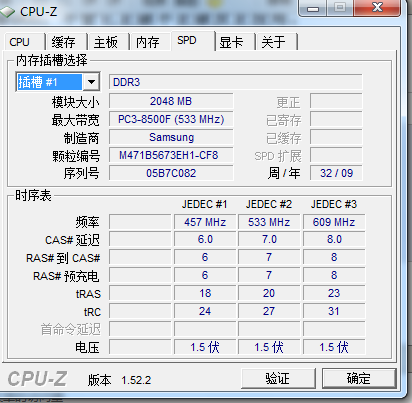Click the 颗粒编号 label
This screenshot has width=412, height=403.
(76, 156)
